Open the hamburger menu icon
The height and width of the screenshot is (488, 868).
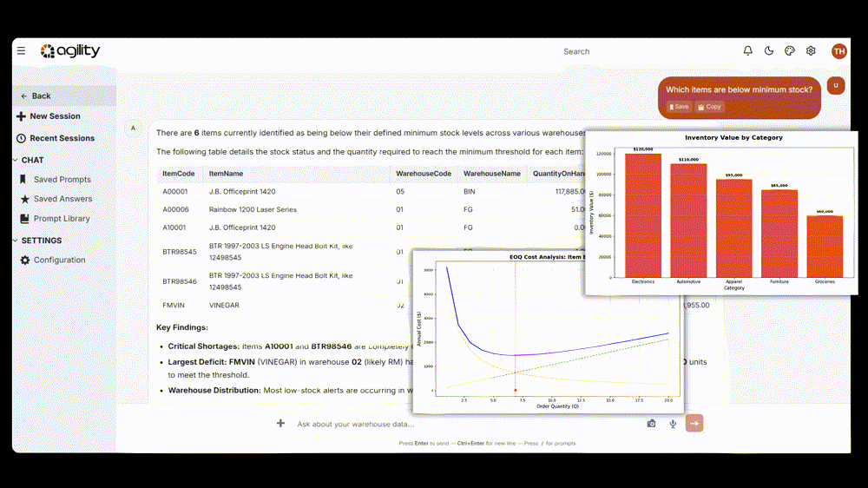click(x=21, y=51)
